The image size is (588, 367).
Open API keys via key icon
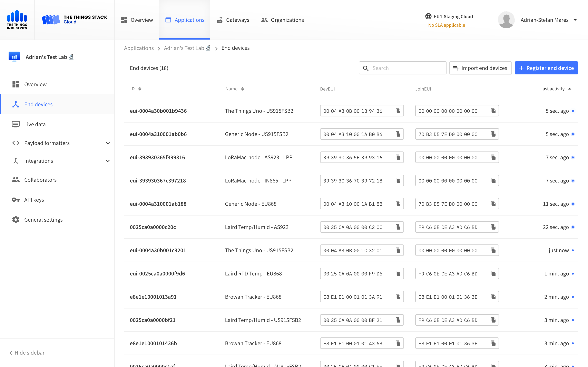16,200
